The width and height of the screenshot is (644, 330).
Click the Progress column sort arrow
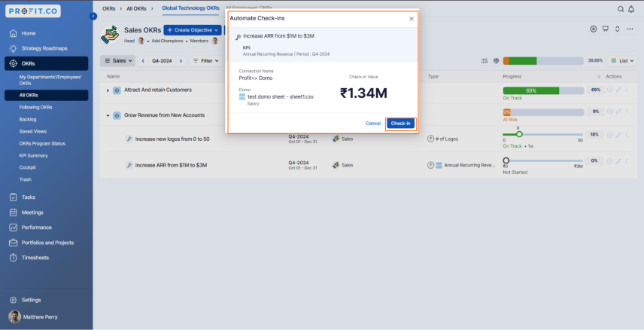598,77
